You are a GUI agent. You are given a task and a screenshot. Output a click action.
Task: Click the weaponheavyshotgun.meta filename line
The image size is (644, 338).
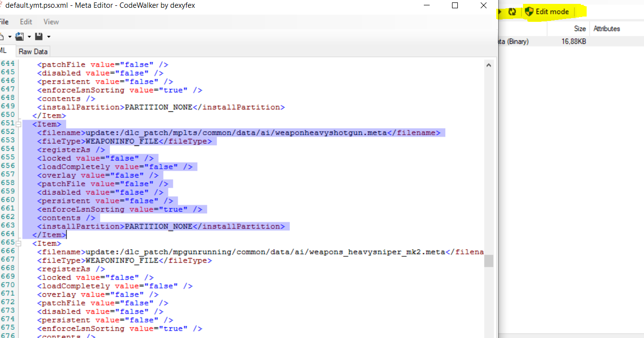[239, 133]
